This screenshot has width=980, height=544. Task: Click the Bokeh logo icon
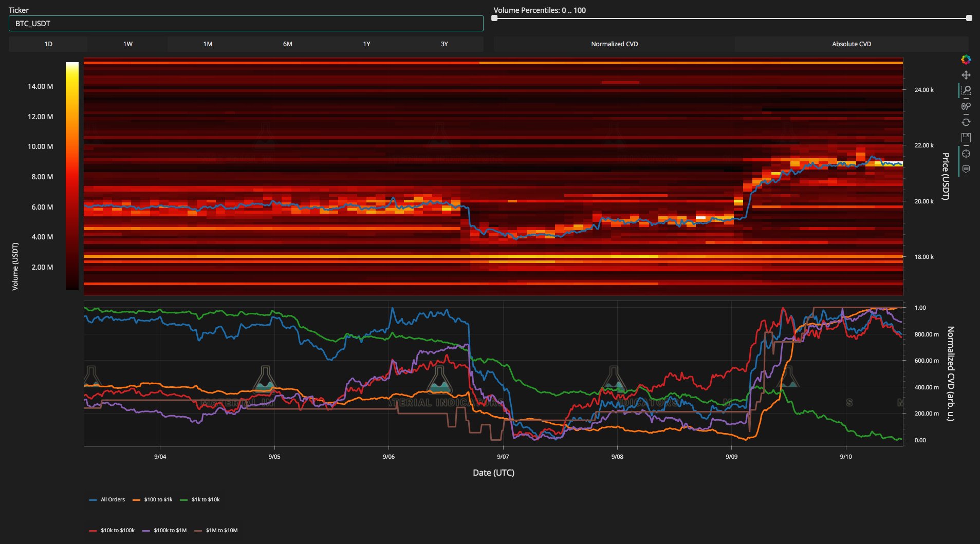click(966, 60)
